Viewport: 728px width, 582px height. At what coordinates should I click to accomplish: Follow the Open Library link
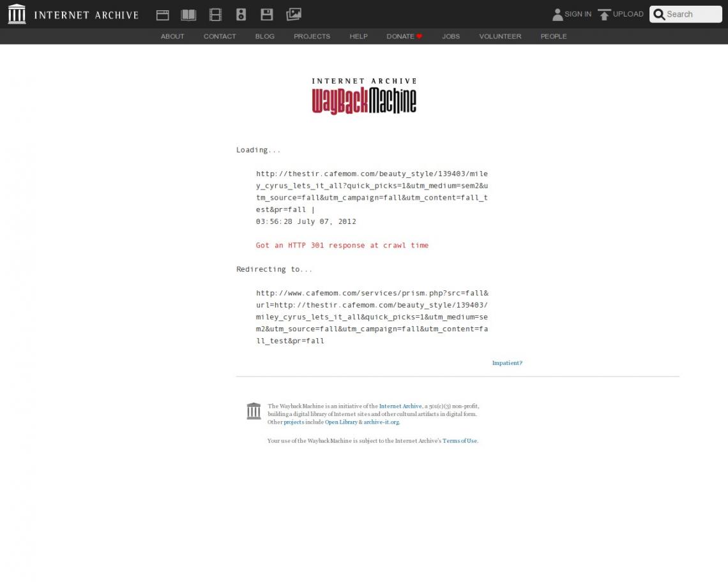tap(341, 422)
